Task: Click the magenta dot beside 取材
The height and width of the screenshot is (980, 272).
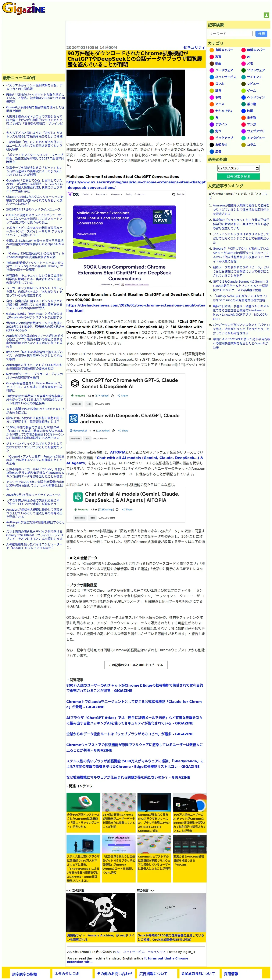Action: 211,97
